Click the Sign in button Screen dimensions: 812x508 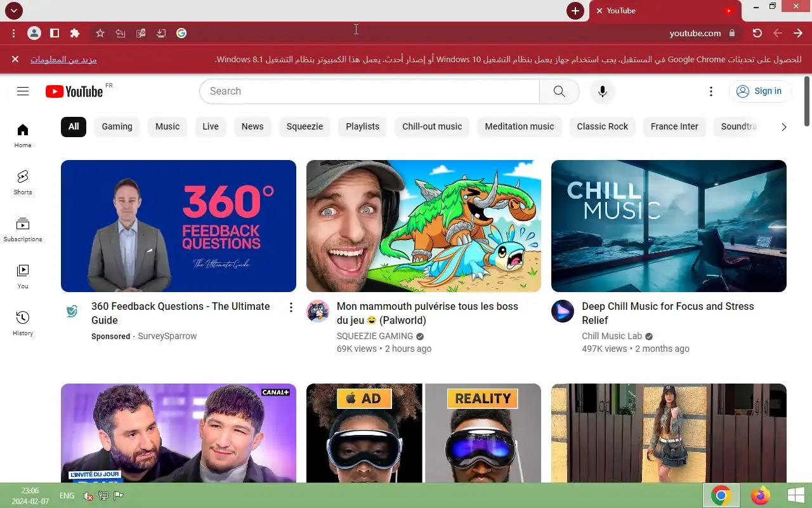(759, 91)
